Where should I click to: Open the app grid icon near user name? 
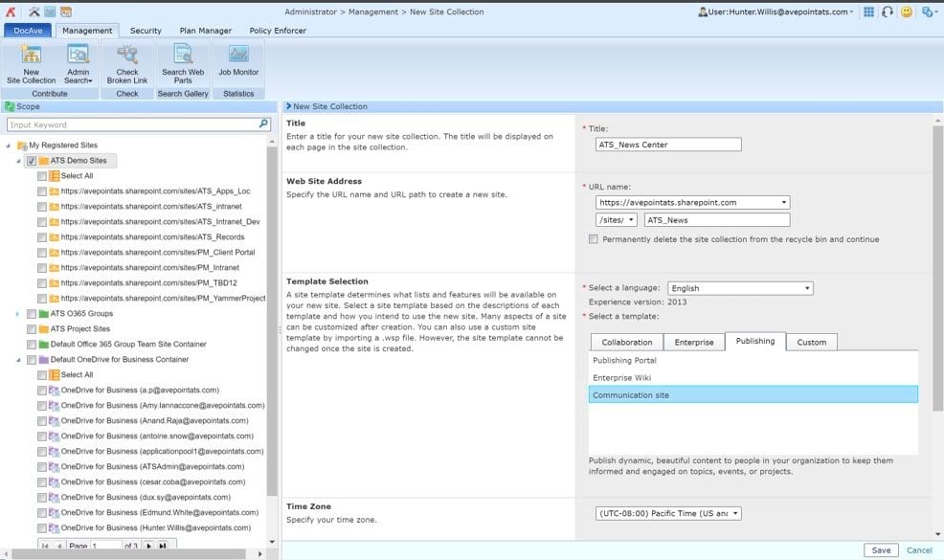point(868,11)
